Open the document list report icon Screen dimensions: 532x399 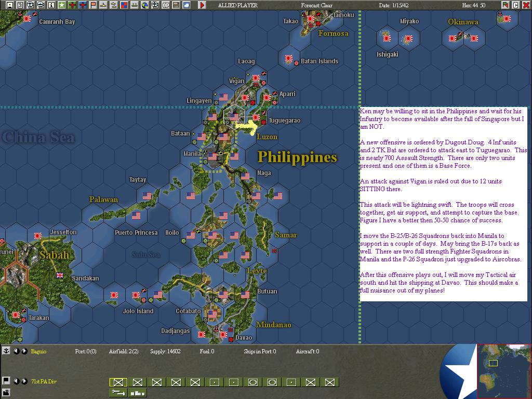pos(20,5)
